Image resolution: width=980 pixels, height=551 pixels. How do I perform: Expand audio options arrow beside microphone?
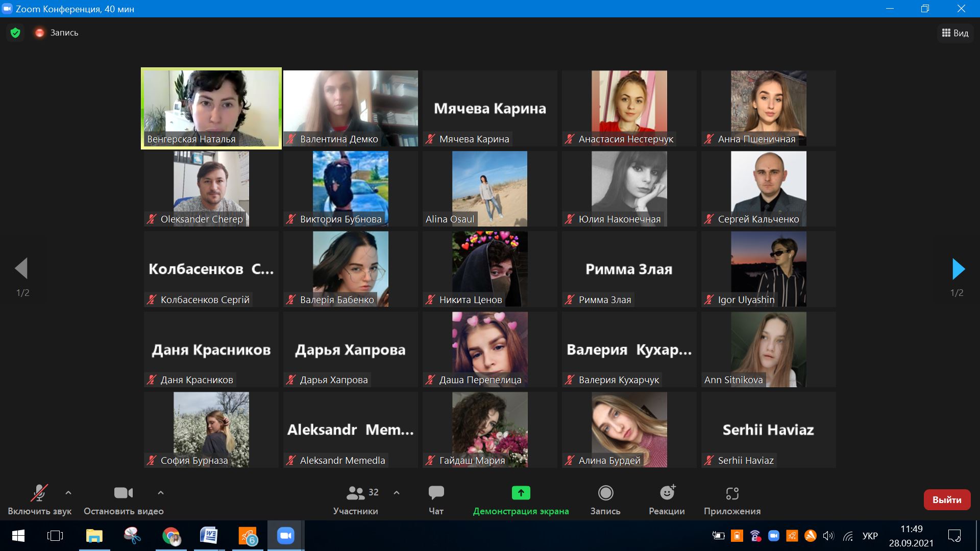tap(68, 493)
